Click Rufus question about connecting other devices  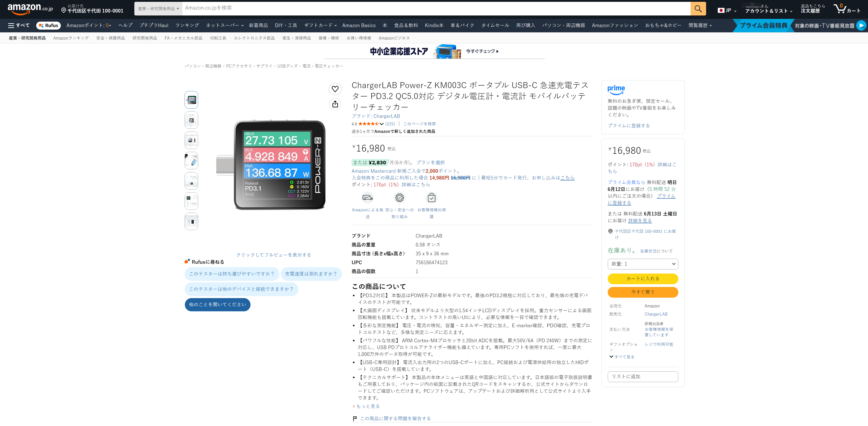pos(241,289)
